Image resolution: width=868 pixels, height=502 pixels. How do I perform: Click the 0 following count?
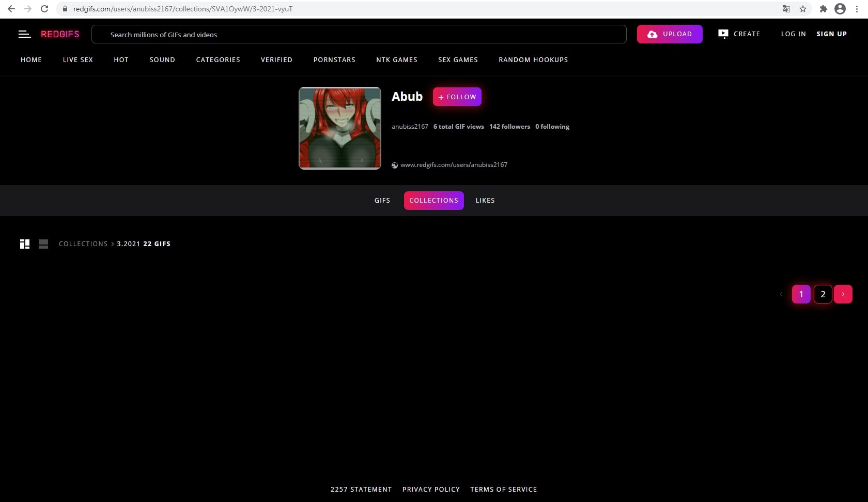tap(552, 127)
